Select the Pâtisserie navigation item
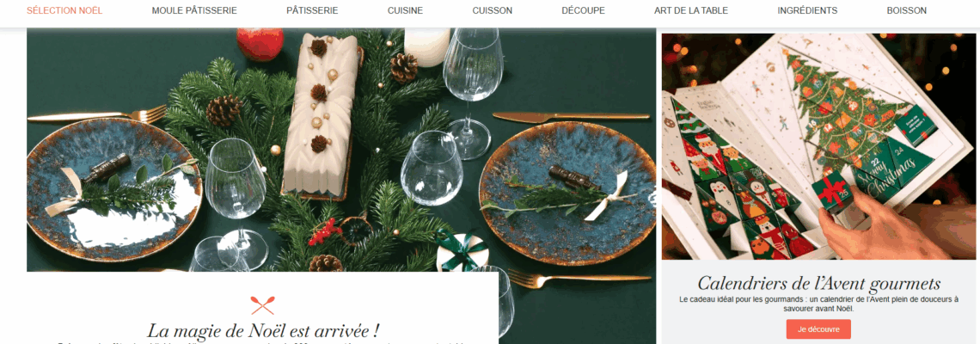The width and height of the screenshot is (980, 344). [x=312, y=10]
